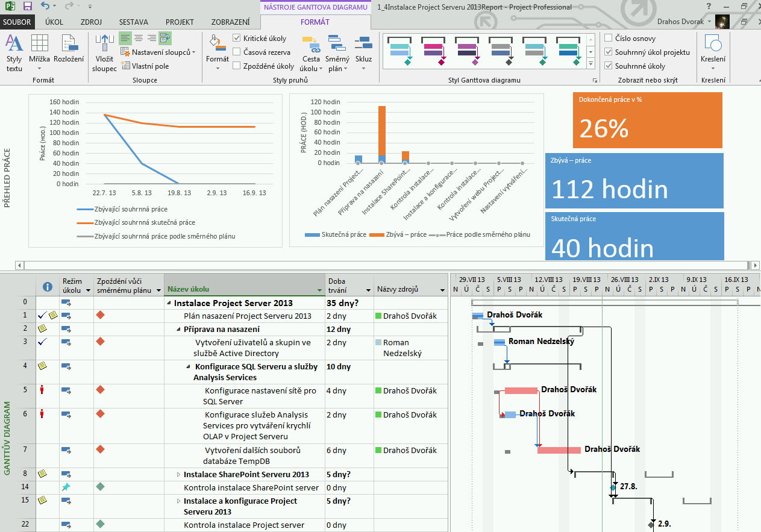Open the Mřížka gridlines tool

coord(40,53)
